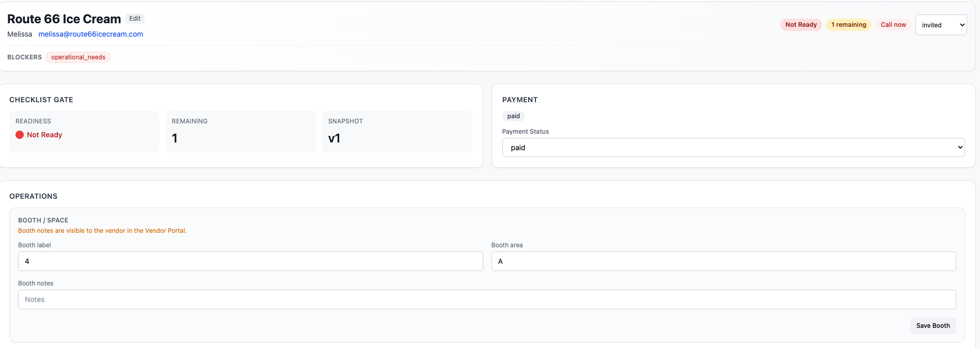Click the Booth notes input field
980x349 pixels.
(x=487, y=299)
